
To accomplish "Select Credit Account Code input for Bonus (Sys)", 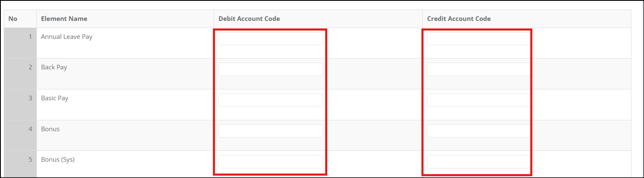I will pyautogui.click(x=479, y=162).
